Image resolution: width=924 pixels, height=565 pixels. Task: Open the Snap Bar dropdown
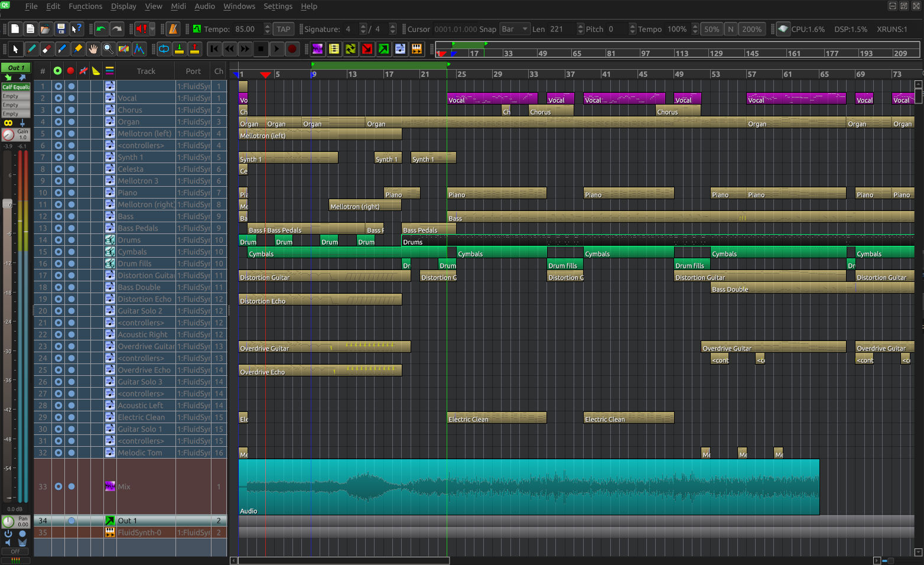pos(515,29)
